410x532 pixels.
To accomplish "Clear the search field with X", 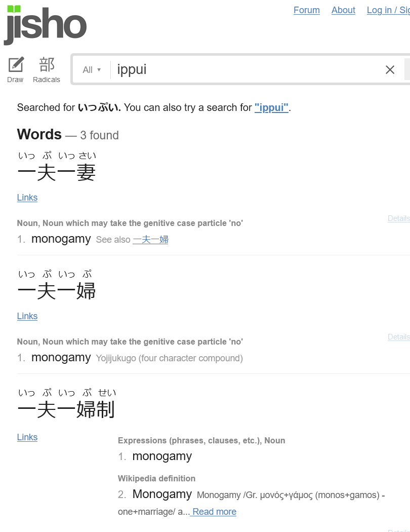I will pos(390,70).
